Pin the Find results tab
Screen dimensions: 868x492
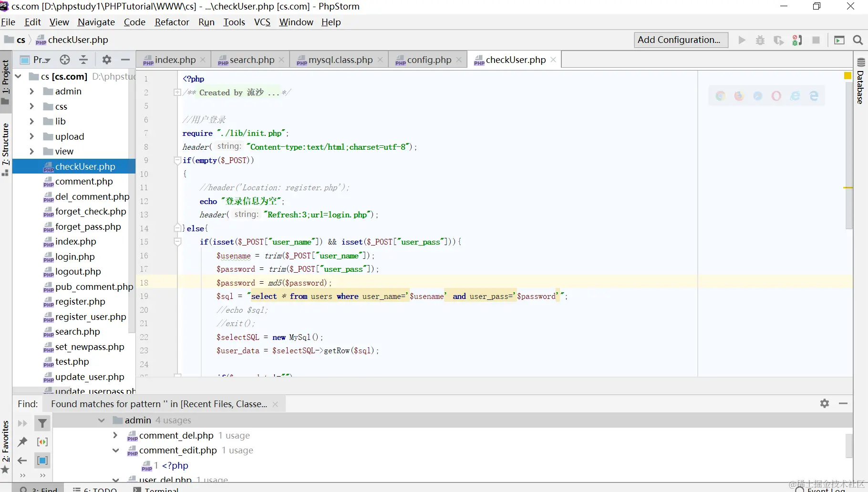22,442
